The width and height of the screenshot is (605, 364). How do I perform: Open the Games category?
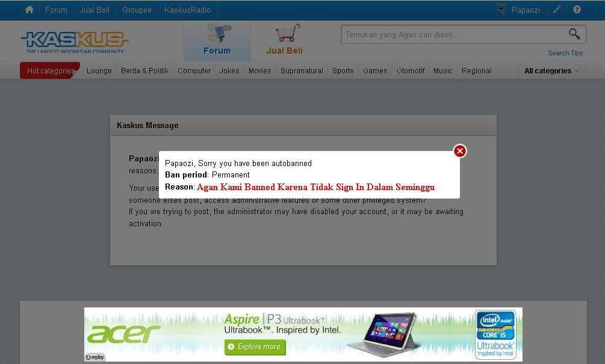[x=375, y=71]
